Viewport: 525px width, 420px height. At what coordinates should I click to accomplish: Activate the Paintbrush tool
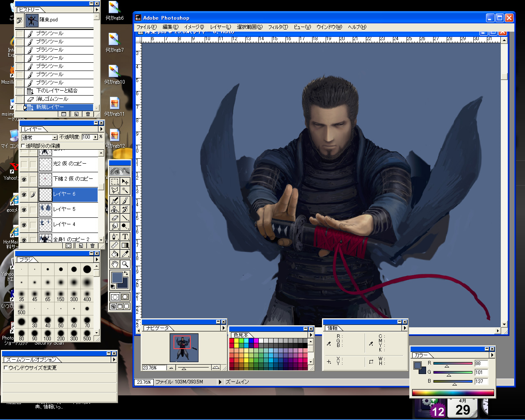pos(125,201)
